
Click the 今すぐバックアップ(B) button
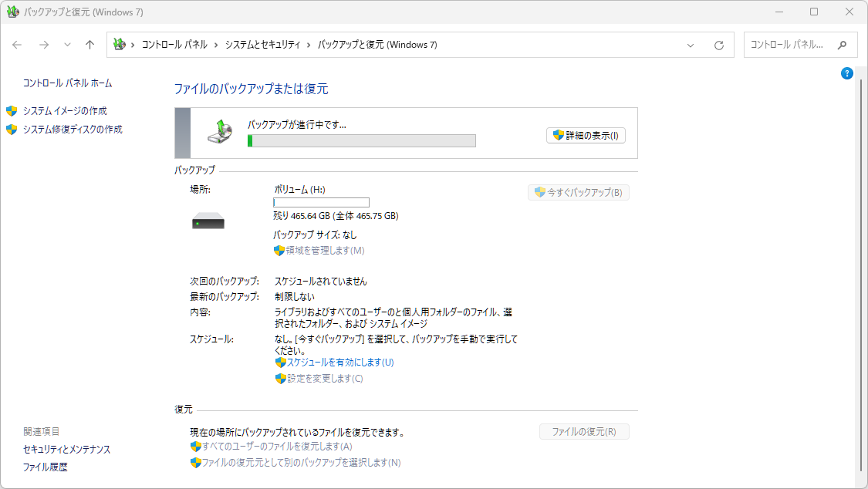[x=579, y=193]
